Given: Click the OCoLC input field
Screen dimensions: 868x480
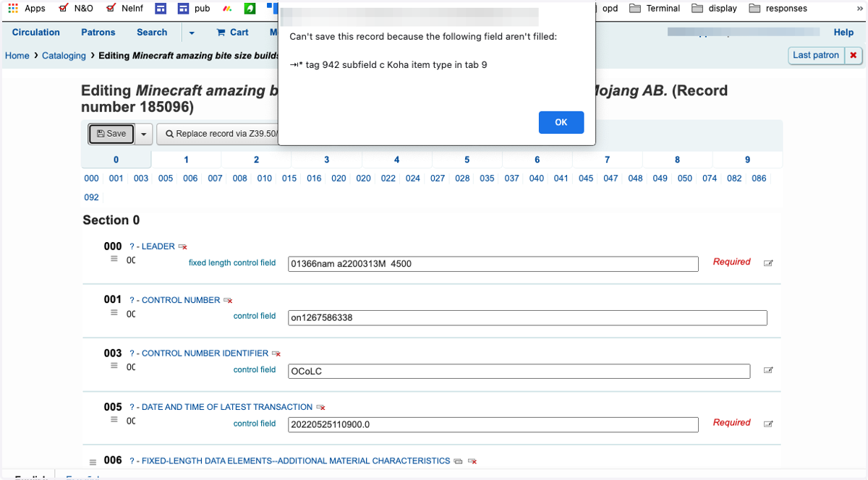Looking at the screenshot, I should point(519,371).
